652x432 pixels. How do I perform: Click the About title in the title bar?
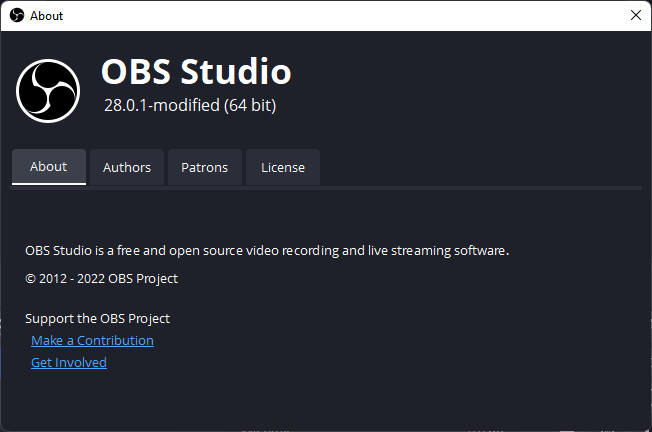coord(46,16)
